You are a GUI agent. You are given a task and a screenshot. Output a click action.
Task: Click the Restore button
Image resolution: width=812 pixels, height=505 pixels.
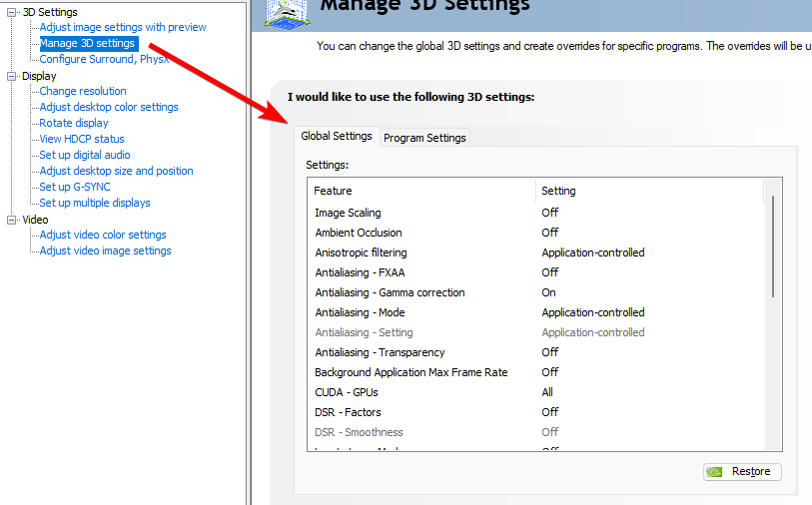(742, 472)
